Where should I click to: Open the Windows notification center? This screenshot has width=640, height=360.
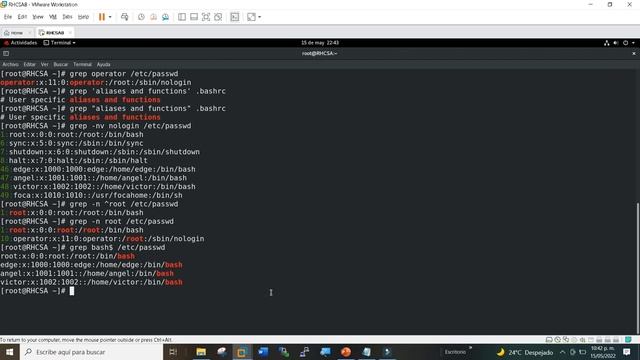click(627, 352)
